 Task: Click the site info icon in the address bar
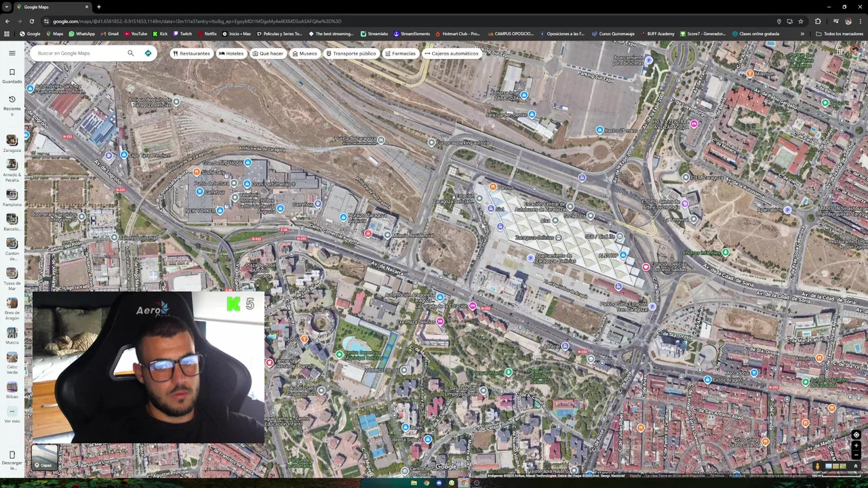point(47,21)
